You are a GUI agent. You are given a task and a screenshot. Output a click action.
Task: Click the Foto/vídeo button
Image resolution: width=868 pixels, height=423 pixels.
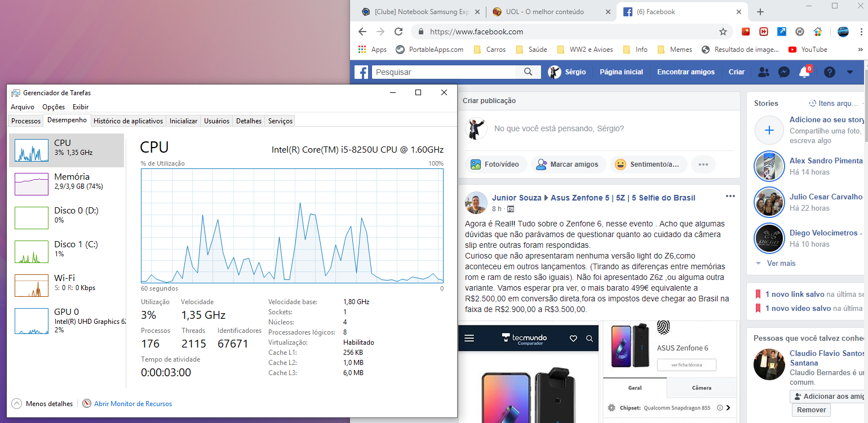[x=495, y=164]
